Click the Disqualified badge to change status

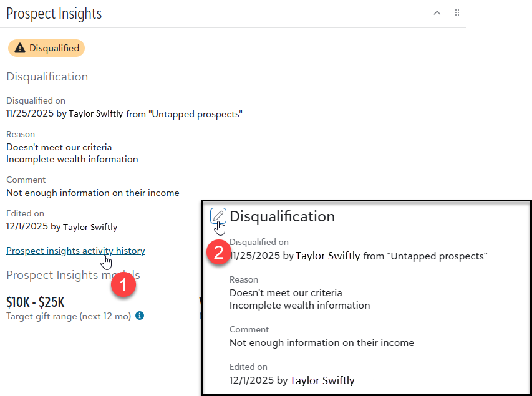(x=46, y=47)
